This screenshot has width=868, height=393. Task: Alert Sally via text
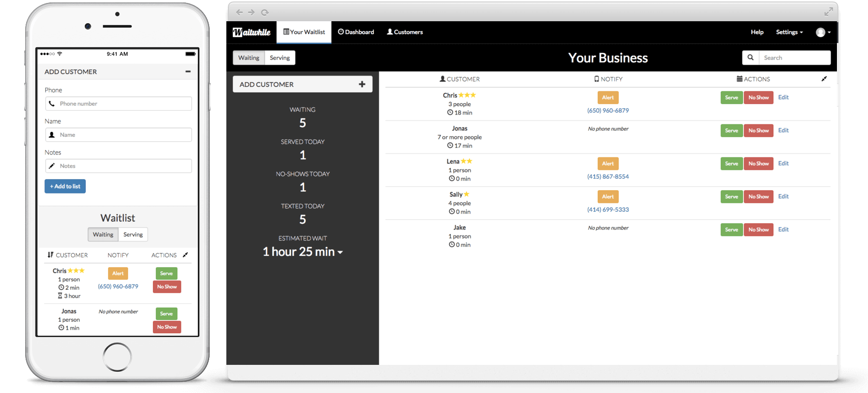click(608, 197)
